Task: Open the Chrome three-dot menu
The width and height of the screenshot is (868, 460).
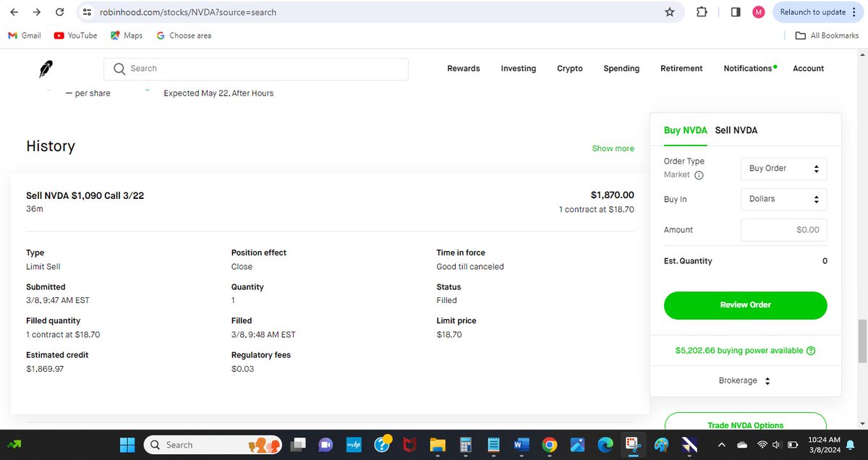Action: 854,12
